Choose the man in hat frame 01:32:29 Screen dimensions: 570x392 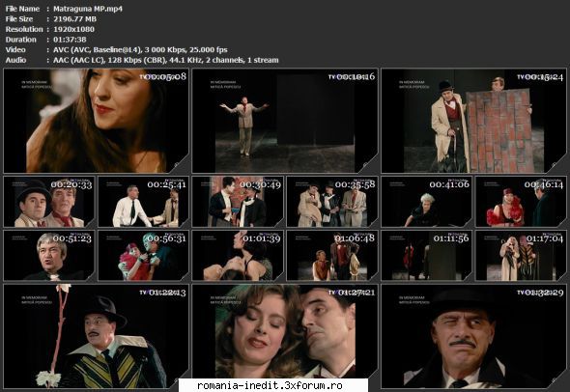[x=473, y=336]
